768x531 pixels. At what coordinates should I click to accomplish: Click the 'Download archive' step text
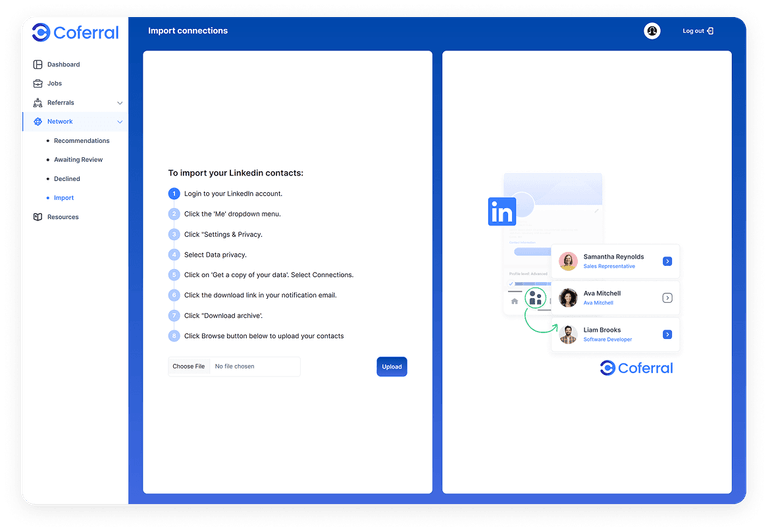pos(223,315)
